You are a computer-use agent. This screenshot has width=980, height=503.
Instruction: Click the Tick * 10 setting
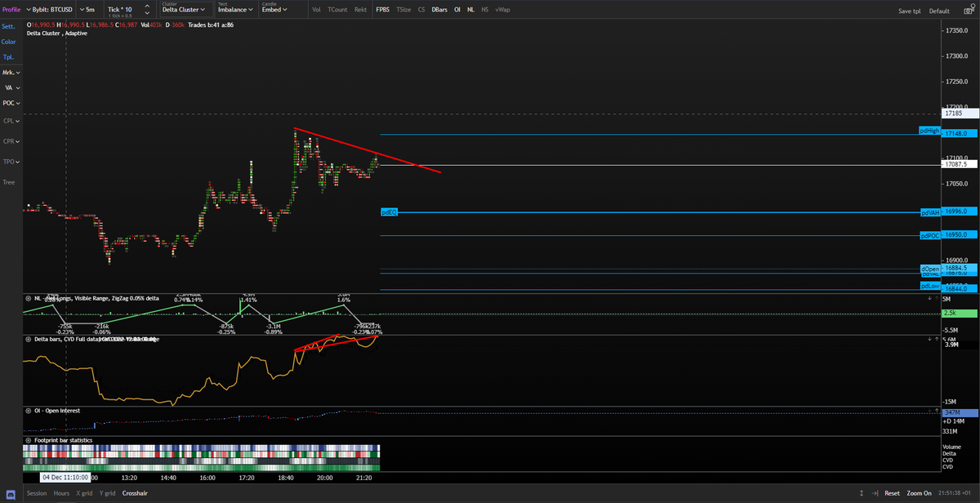[x=120, y=10]
